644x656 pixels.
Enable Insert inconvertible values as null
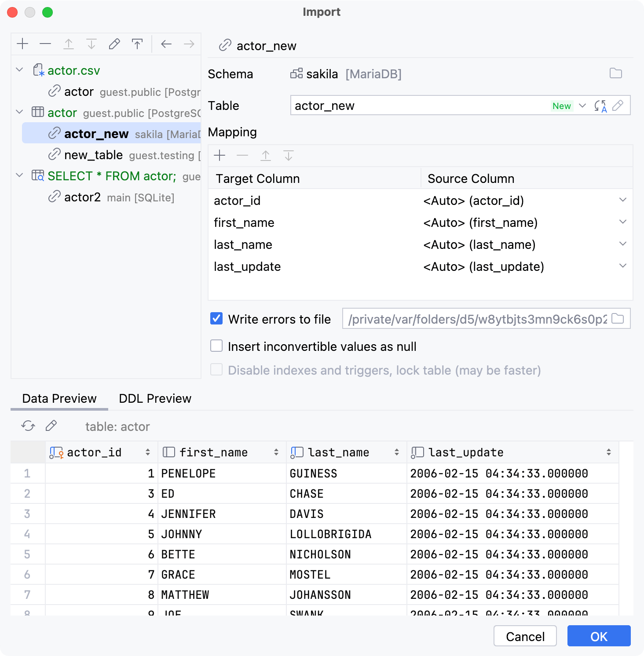pos(216,346)
